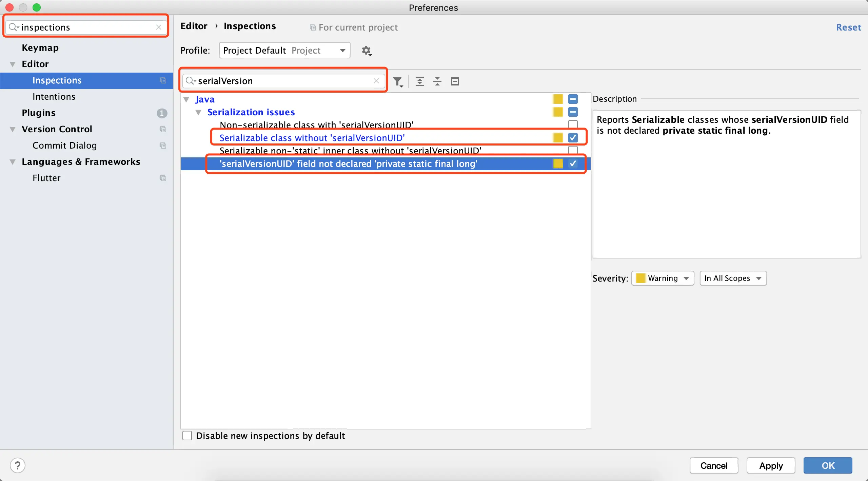
Task: Click the Expand All tree icon
Action: pyautogui.click(x=419, y=81)
